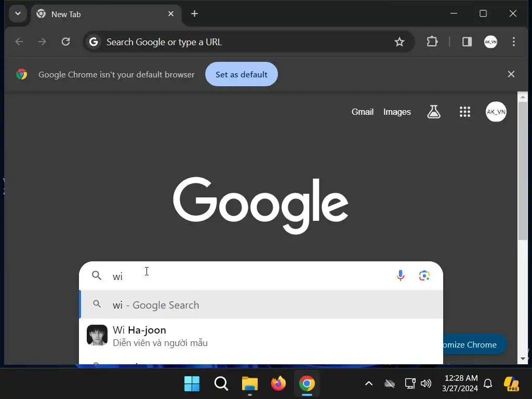Open Google account AK_VN avatar on page
This screenshot has height=399, width=532.
(496, 112)
